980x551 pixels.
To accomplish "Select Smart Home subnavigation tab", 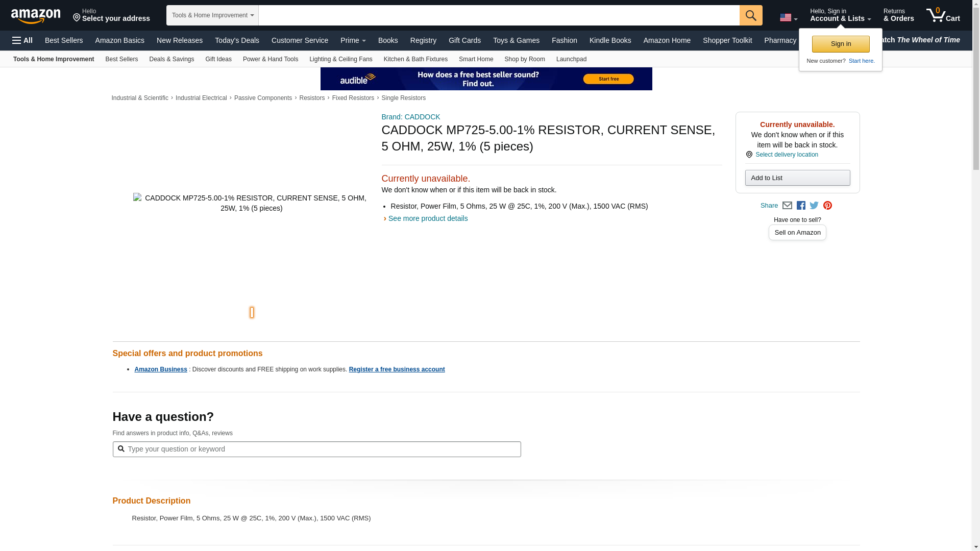I will [476, 59].
